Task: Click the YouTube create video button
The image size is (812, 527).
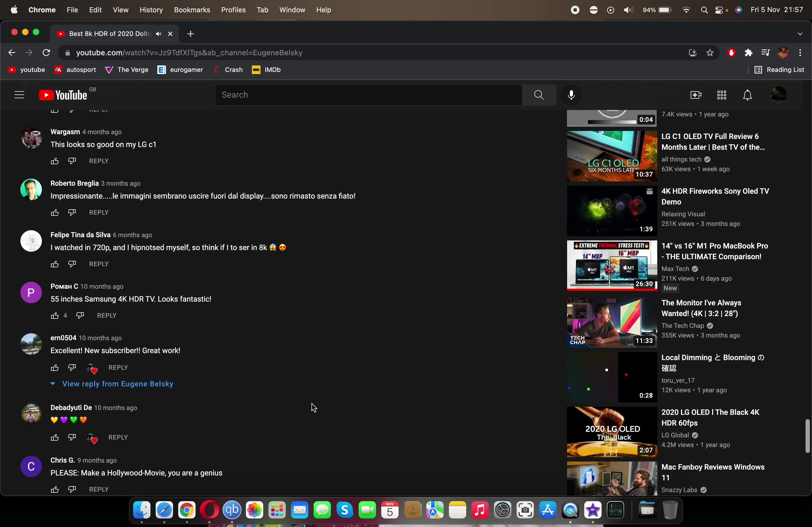Action: point(695,95)
